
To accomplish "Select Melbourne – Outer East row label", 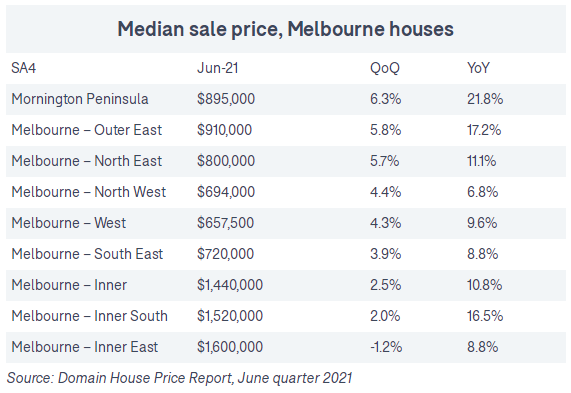I will tap(86, 130).
